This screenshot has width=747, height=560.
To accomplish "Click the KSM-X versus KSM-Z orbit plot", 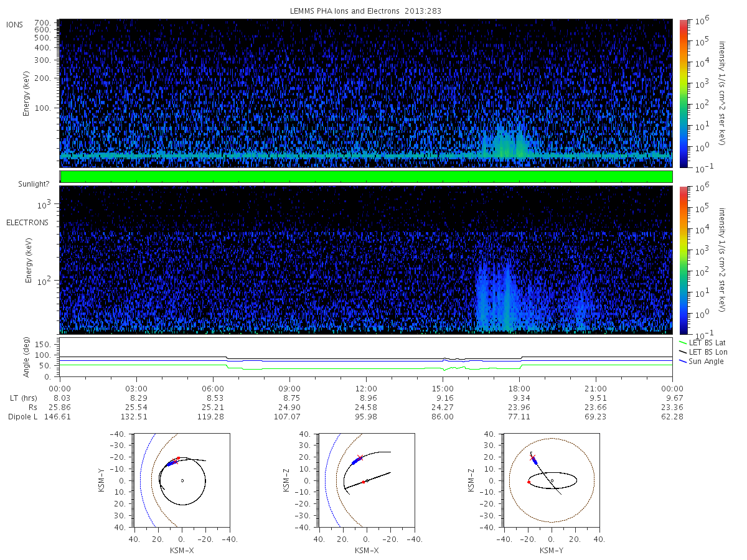I will coord(366,480).
